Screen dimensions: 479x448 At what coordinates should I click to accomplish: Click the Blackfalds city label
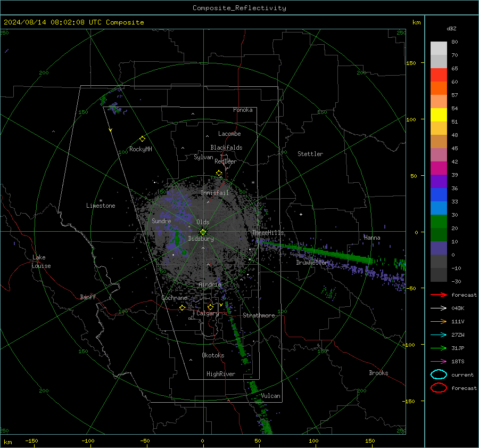(226, 148)
